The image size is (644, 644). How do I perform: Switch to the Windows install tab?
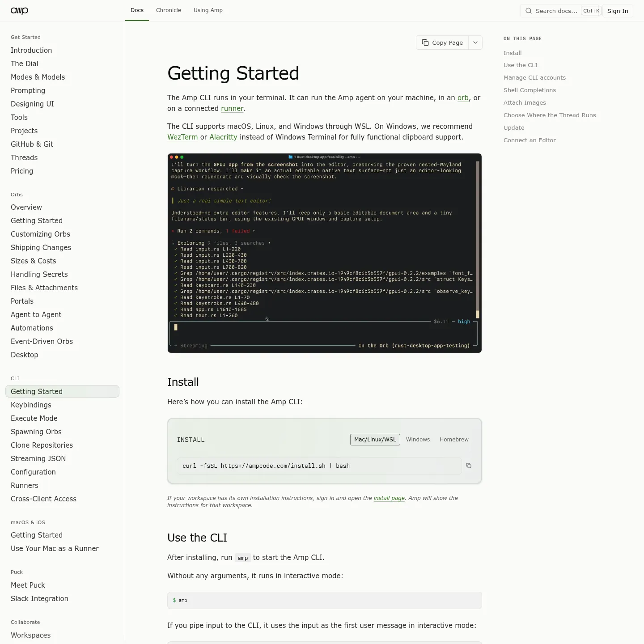[x=418, y=440]
